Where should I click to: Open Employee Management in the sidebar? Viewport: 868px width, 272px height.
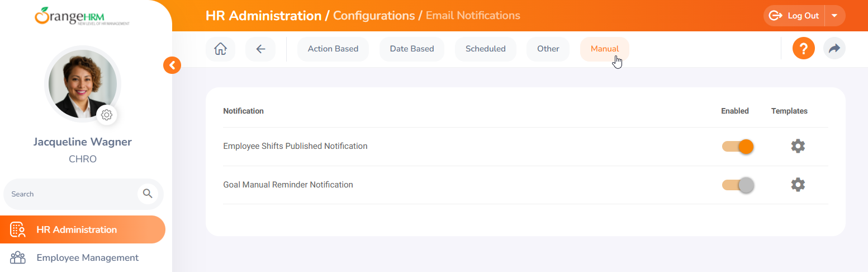click(87, 257)
